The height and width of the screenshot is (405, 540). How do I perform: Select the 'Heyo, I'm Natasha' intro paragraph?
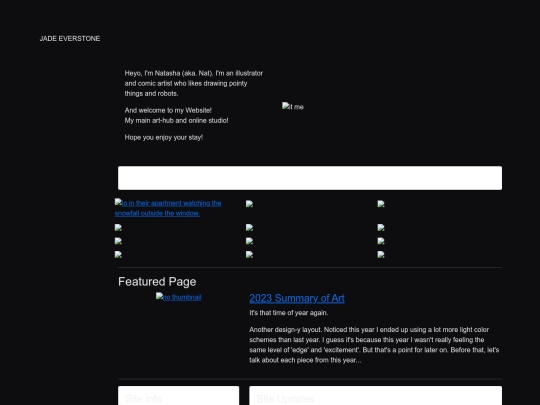coord(194,83)
